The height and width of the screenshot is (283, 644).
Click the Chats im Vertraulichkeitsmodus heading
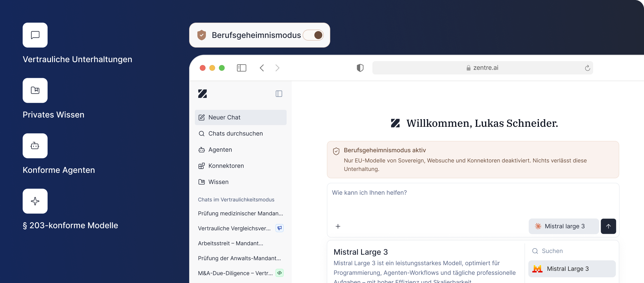coord(236,200)
